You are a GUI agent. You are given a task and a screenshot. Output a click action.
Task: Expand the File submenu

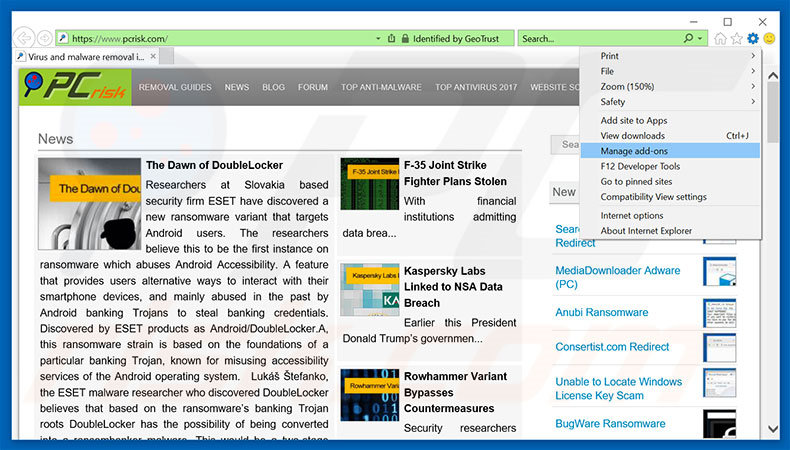click(670, 71)
